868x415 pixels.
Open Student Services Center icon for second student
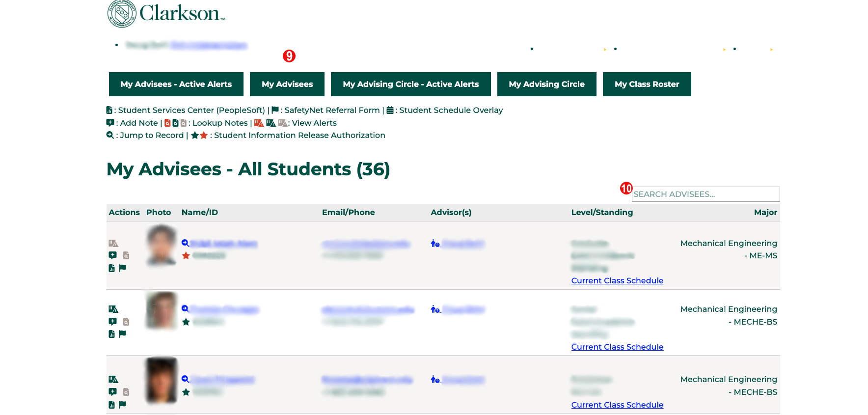click(111, 334)
